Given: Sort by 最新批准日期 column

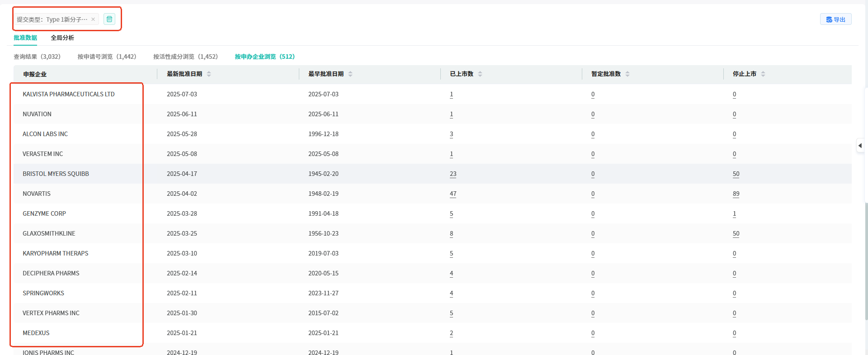Looking at the screenshot, I should (209, 74).
